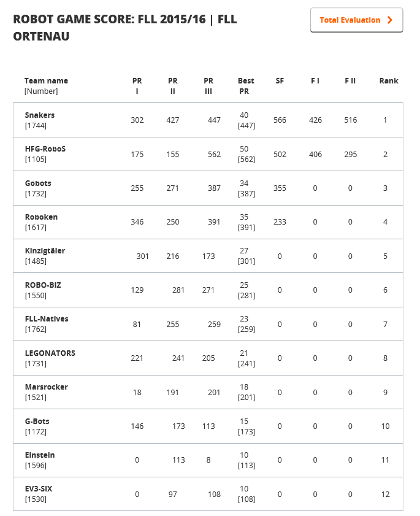This screenshot has width=420, height=516.
Task: Select the Gobots team entry
Action: [38, 183]
